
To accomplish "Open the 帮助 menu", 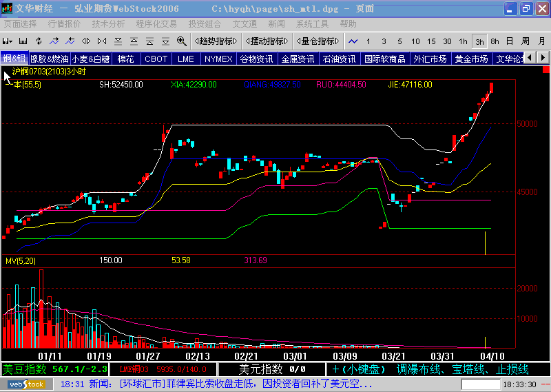I will 348,24.
